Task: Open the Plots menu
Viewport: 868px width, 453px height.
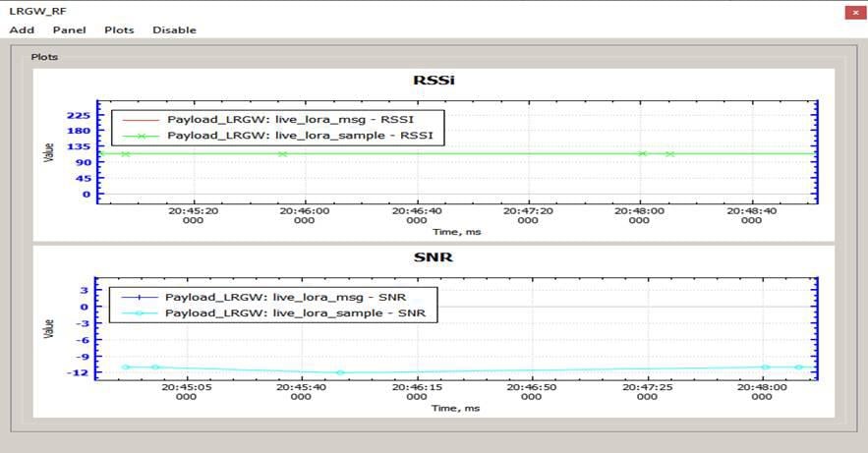Action: pyautogui.click(x=119, y=29)
